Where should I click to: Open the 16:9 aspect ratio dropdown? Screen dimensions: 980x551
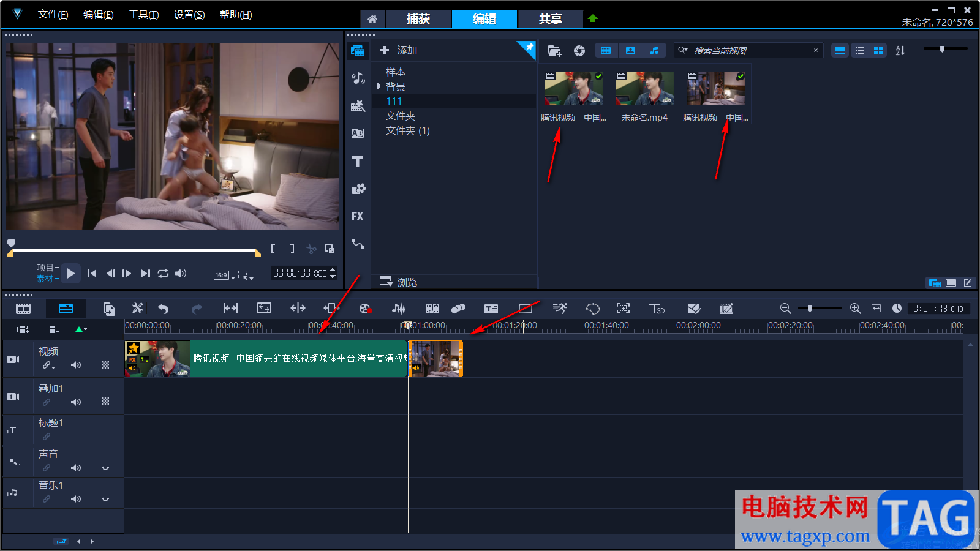coord(224,275)
